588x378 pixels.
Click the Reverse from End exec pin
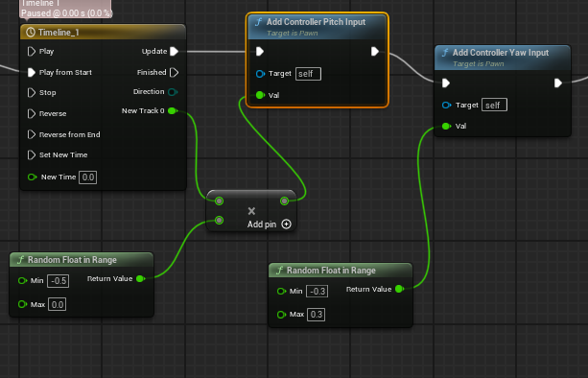click(x=32, y=134)
